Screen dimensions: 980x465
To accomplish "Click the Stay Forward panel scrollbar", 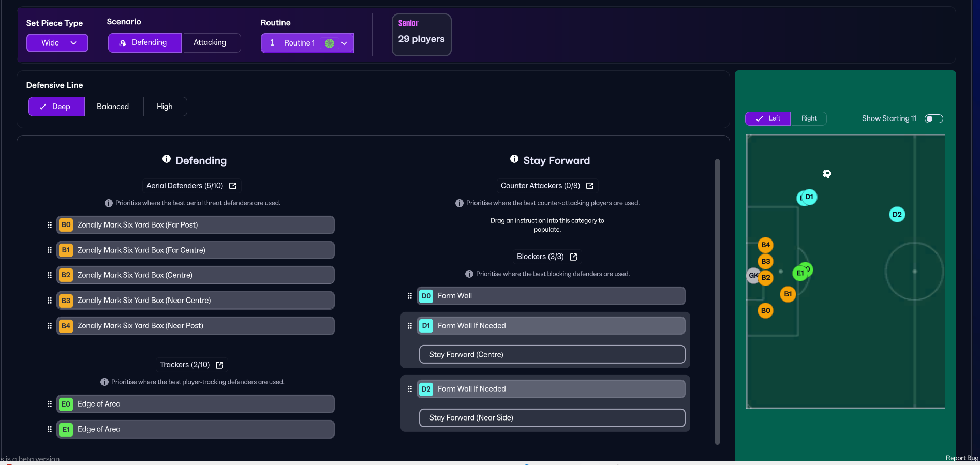I will pos(717,300).
